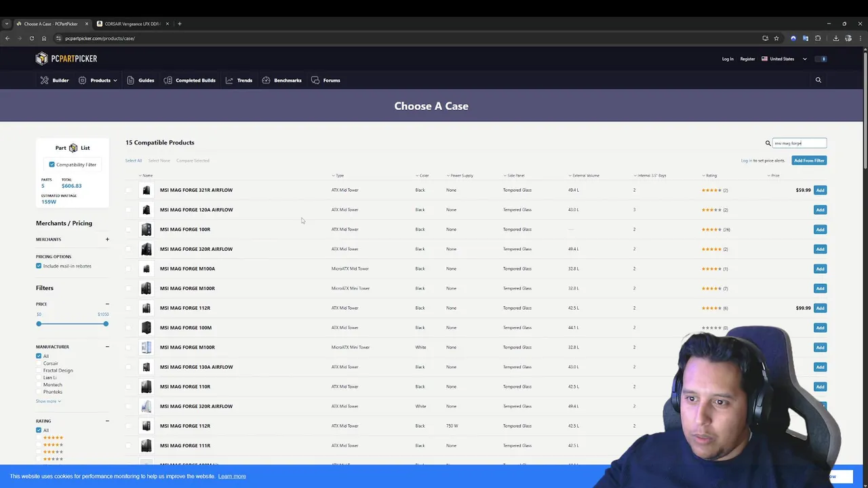
Task: Click the browser home icon
Action: click(x=44, y=38)
